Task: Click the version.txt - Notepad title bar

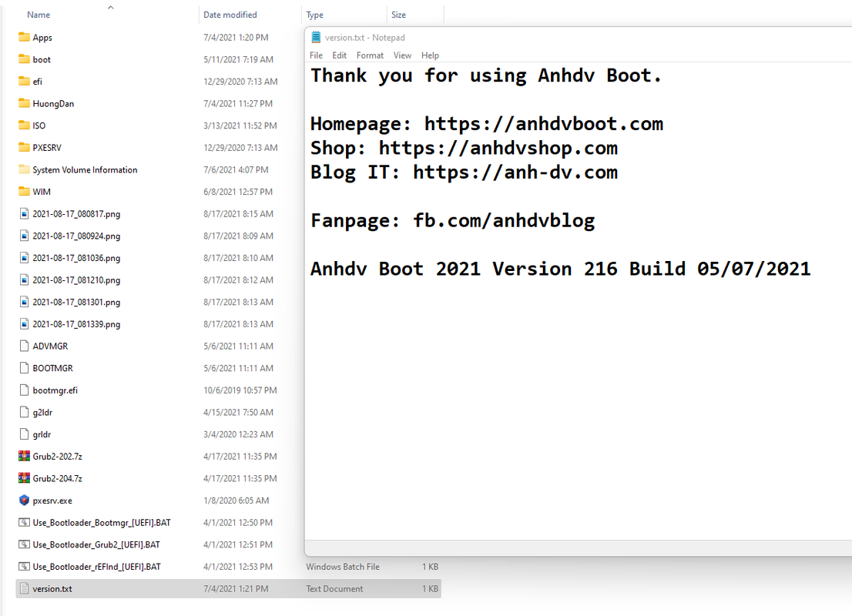Action: pyautogui.click(x=578, y=38)
